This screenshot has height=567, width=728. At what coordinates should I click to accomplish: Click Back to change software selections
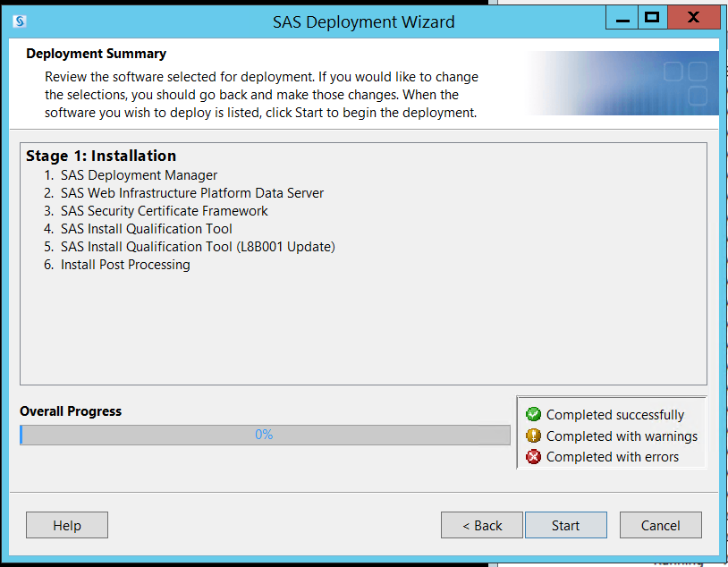point(481,525)
